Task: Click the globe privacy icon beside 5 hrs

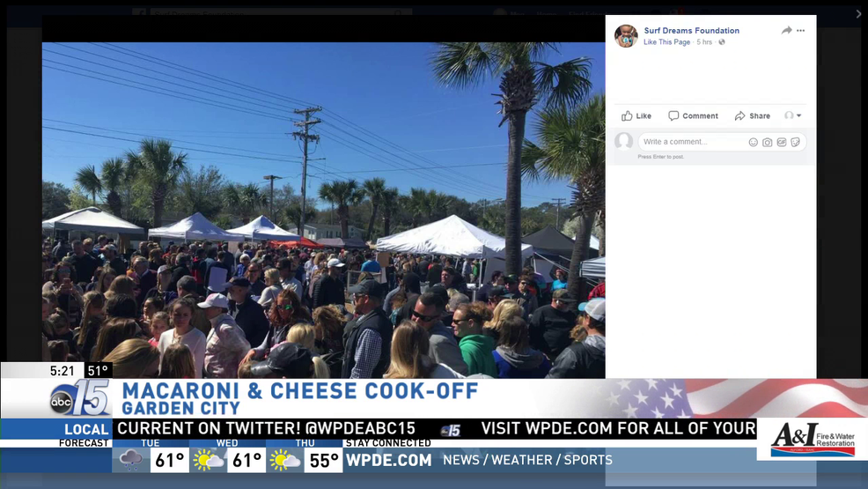Action: 721,42
